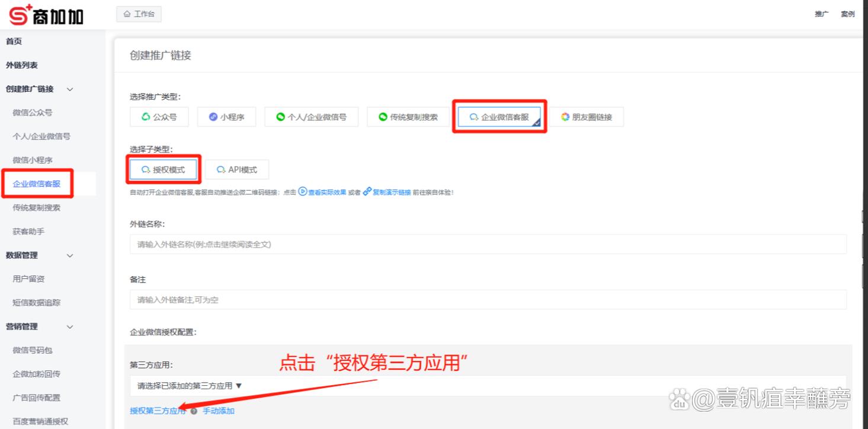This screenshot has height=429, width=868.
Task: Click the chain icon beside 复制演示链接
Action: click(x=367, y=192)
